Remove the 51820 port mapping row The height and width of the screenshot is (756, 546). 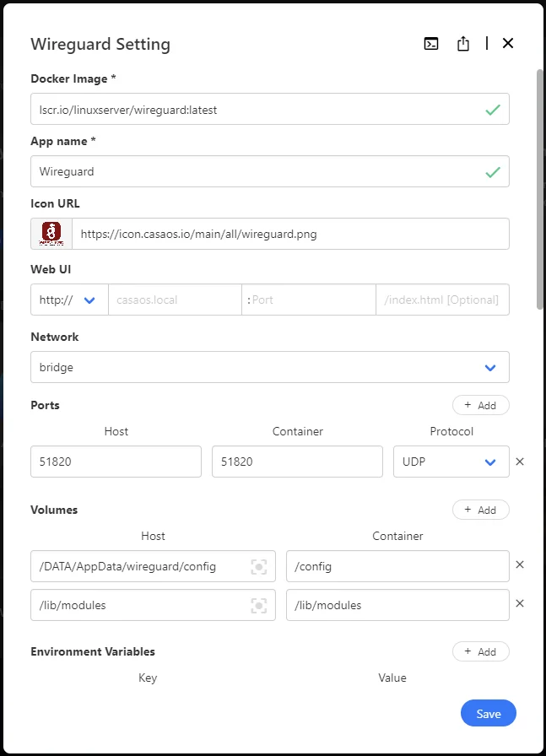(x=520, y=462)
